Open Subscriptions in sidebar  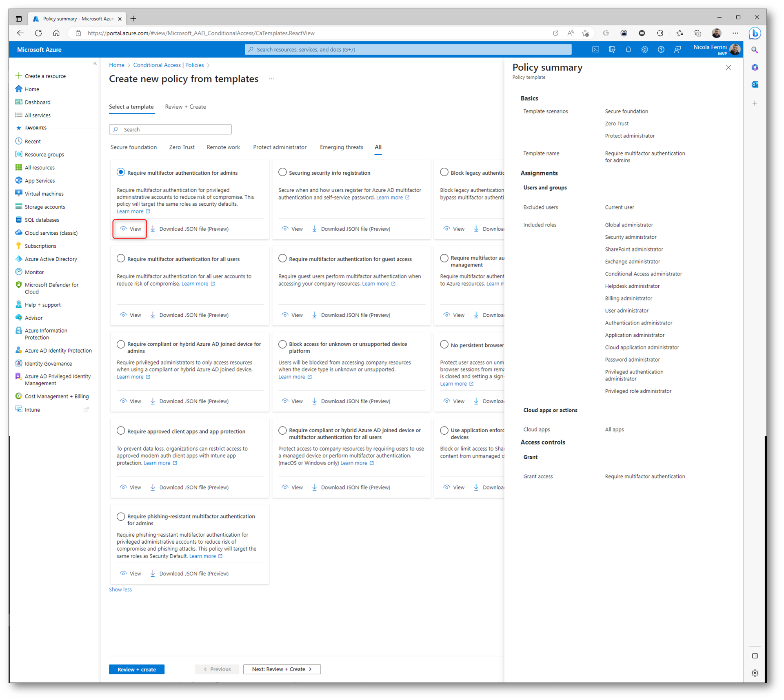[40, 246]
